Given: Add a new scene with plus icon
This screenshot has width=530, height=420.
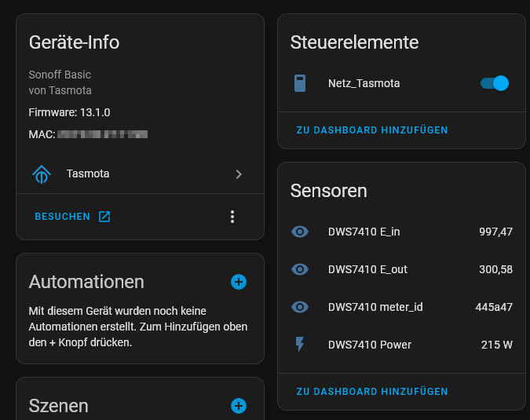Looking at the screenshot, I should coord(239,406).
